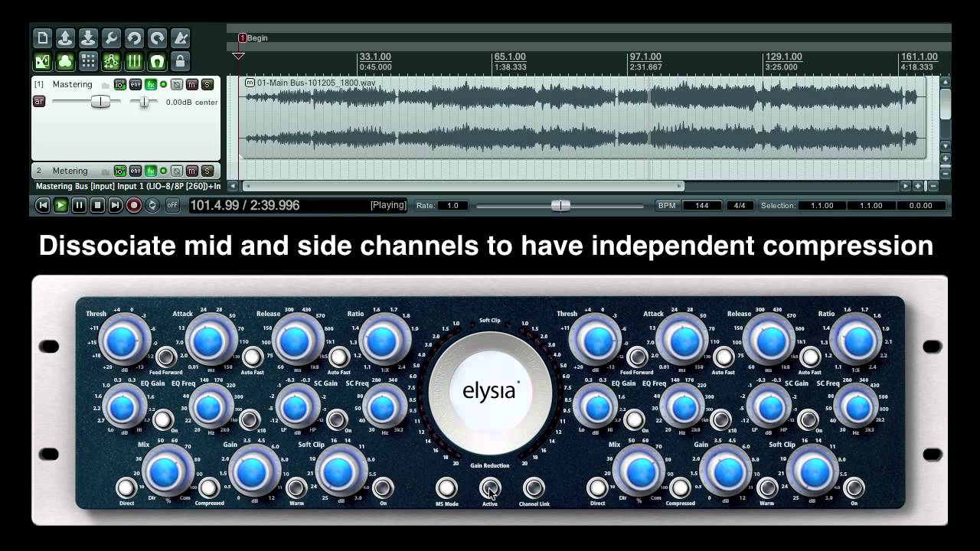
Task: Click the 4/4 time signature field
Action: click(740, 205)
